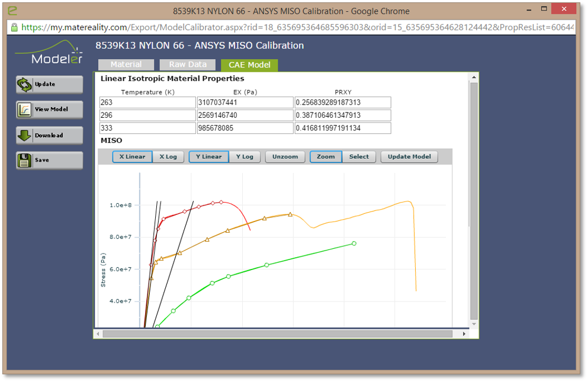Click the EX (Pa) column header
The image size is (588, 382).
(245, 92)
